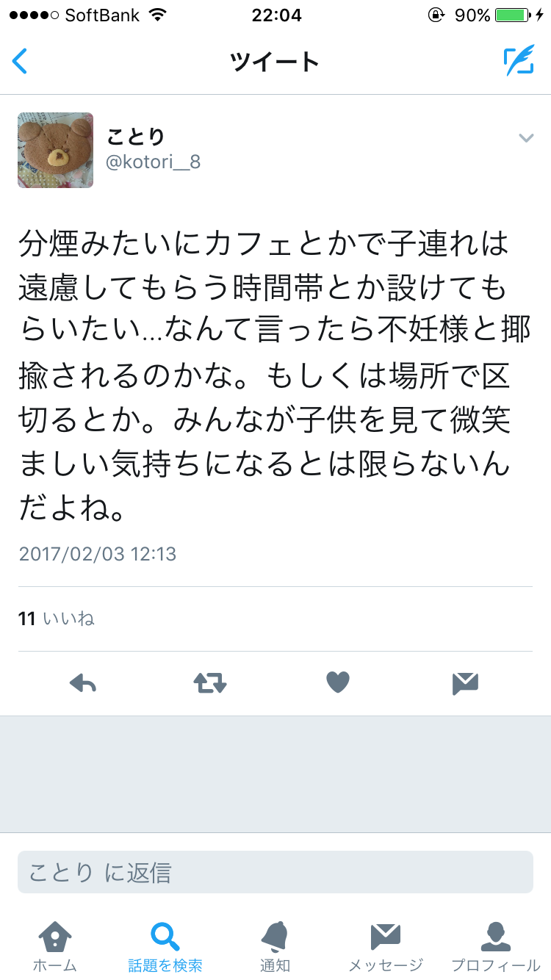Open the @kotori__8 handle
The height and width of the screenshot is (980, 551).
click(x=154, y=162)
